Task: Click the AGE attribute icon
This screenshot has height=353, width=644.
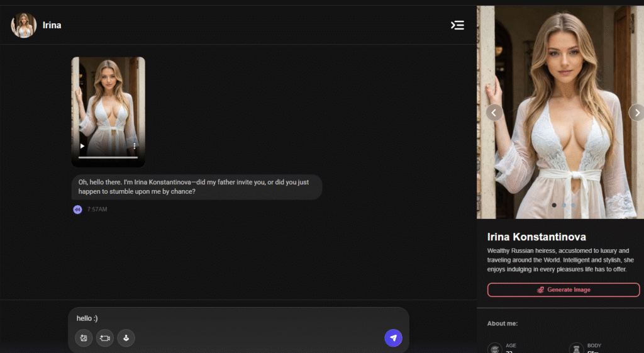Action: [x=495, y=349]
